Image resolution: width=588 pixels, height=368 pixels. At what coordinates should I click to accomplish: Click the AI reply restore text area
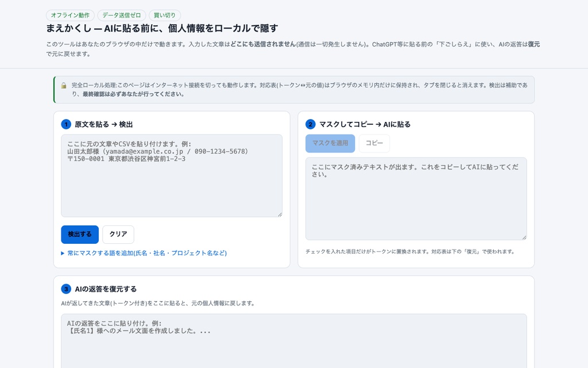(x=294, y=341)
